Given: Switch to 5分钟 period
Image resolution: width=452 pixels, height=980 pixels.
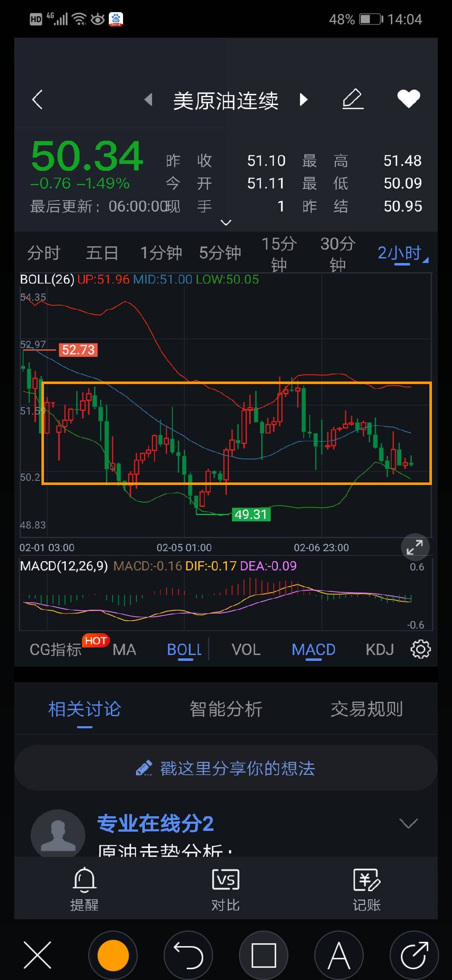Looking at the screenshot, I should click(x=220, y=253).
